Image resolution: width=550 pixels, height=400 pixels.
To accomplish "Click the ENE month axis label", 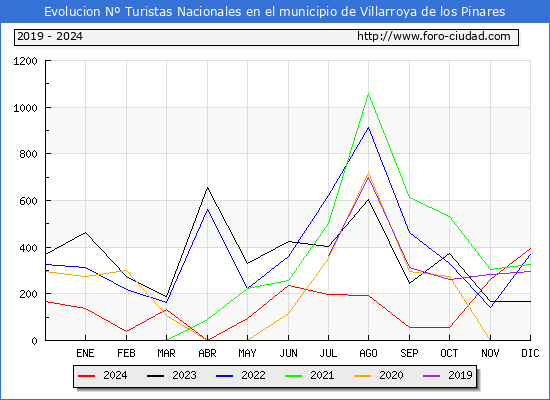I will pos(85,353).
